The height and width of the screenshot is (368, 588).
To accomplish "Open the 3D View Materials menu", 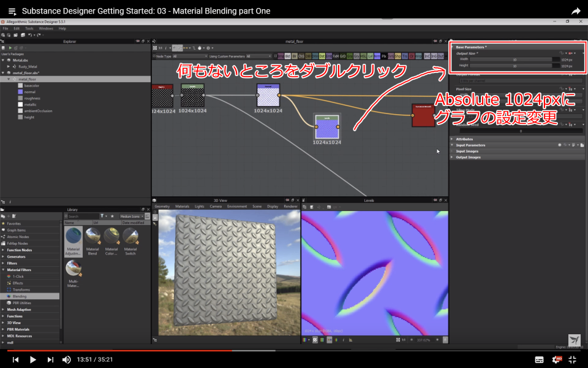I will 183,207.
